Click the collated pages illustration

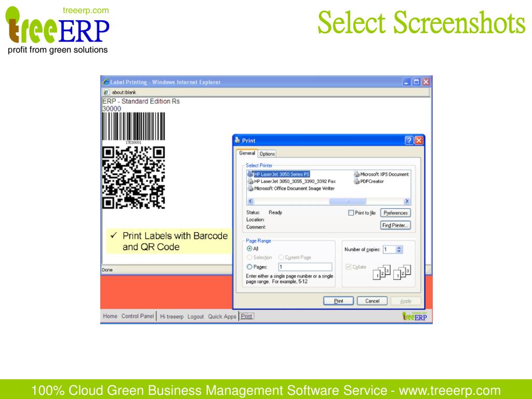(382, 272)
